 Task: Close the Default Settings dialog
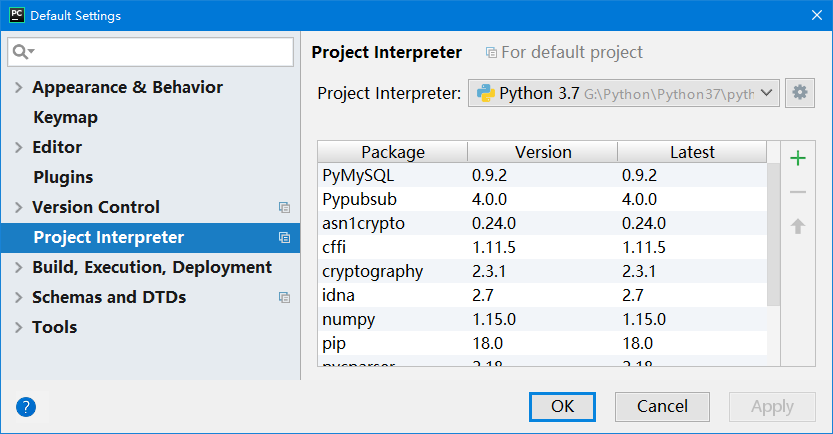[817, 15]
